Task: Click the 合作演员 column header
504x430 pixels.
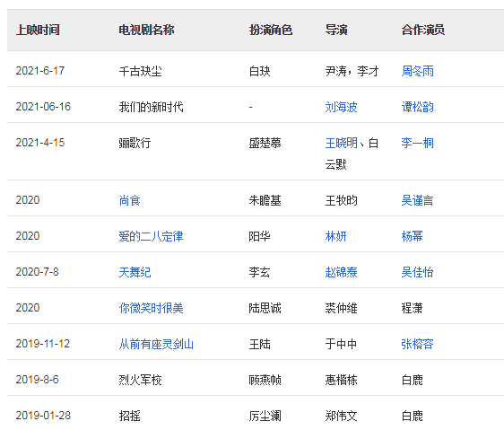Action: pyautogui.click(x=423, y=30)
